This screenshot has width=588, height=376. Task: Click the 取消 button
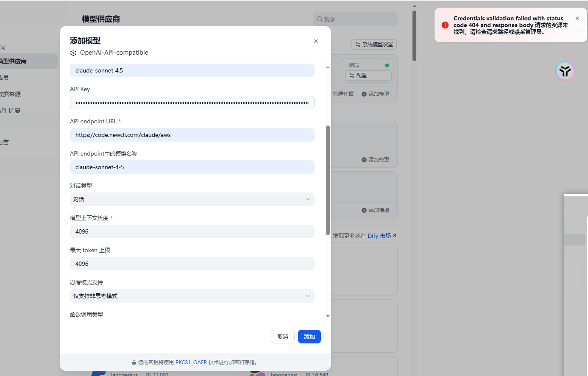click(283, 337)
